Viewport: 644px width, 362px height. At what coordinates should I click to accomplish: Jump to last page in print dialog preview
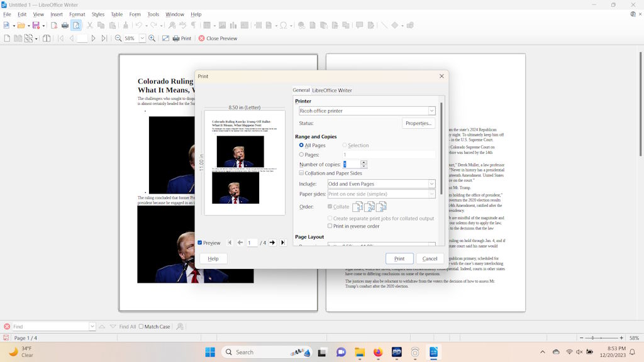coord(283,243)
